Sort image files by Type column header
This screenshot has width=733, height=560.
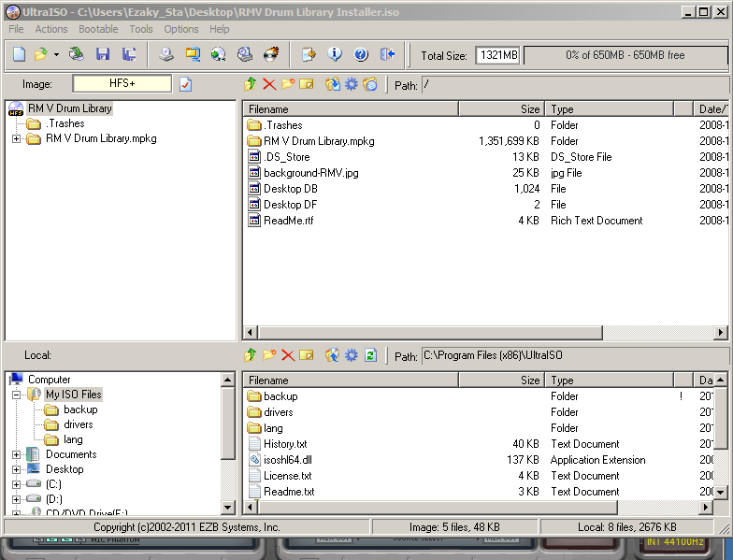610,108
